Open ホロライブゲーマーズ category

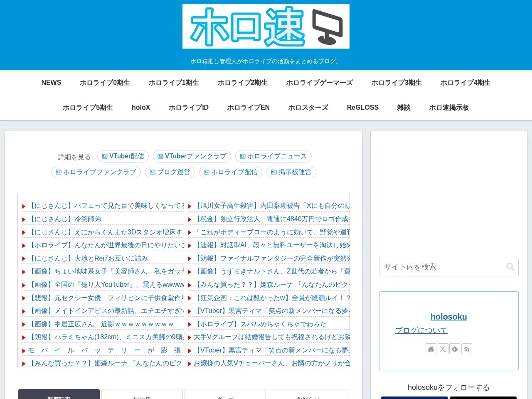[x=320, y=83]
